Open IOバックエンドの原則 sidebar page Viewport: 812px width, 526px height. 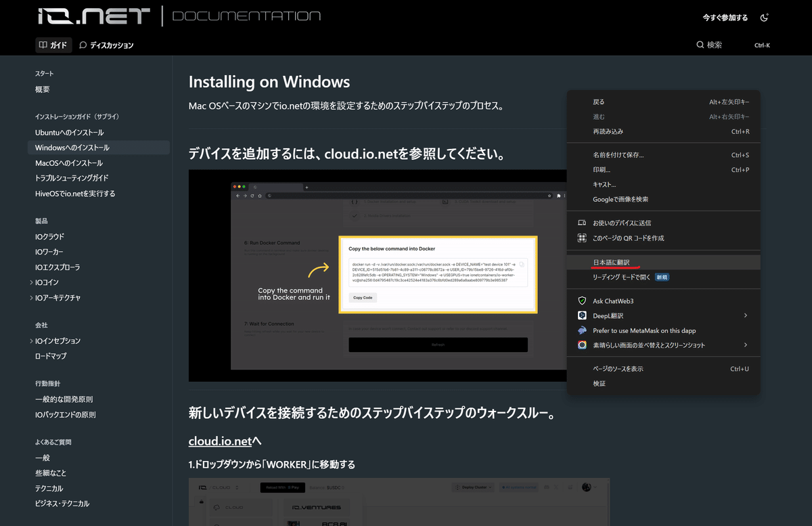click(x=66, y=415)
